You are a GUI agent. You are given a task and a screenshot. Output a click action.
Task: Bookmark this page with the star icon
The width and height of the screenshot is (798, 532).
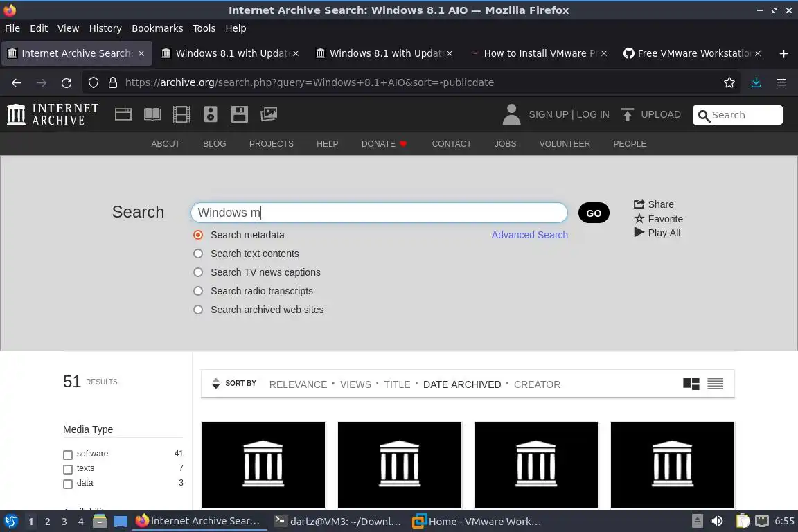729,82
